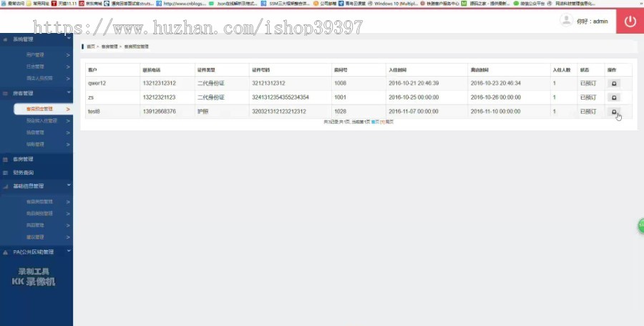
Task: Click check-out time 2016-10-26 00:00:00
Action: coord(496,97)
